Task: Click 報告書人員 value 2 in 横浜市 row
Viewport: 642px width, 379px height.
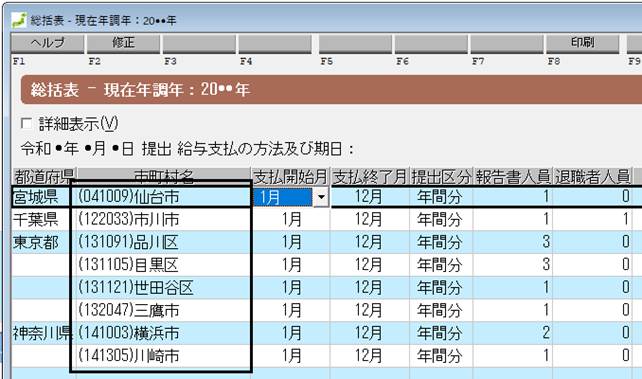Action: [513, 333]
